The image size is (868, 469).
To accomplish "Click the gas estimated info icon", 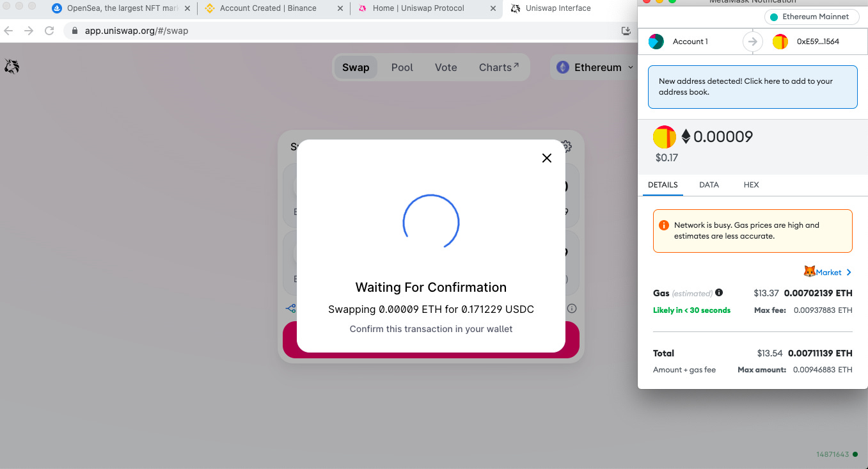I will pyautogui.click(x=718, y=293).
